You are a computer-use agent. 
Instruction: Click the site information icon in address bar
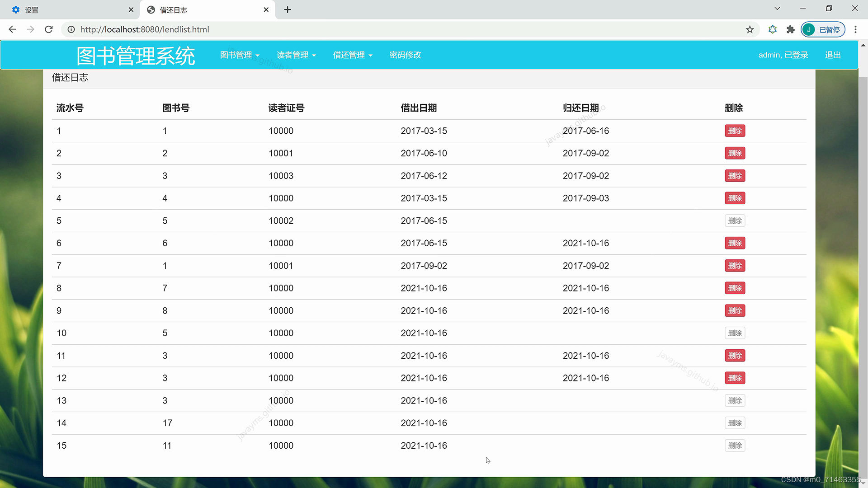(x=71, y=29)
